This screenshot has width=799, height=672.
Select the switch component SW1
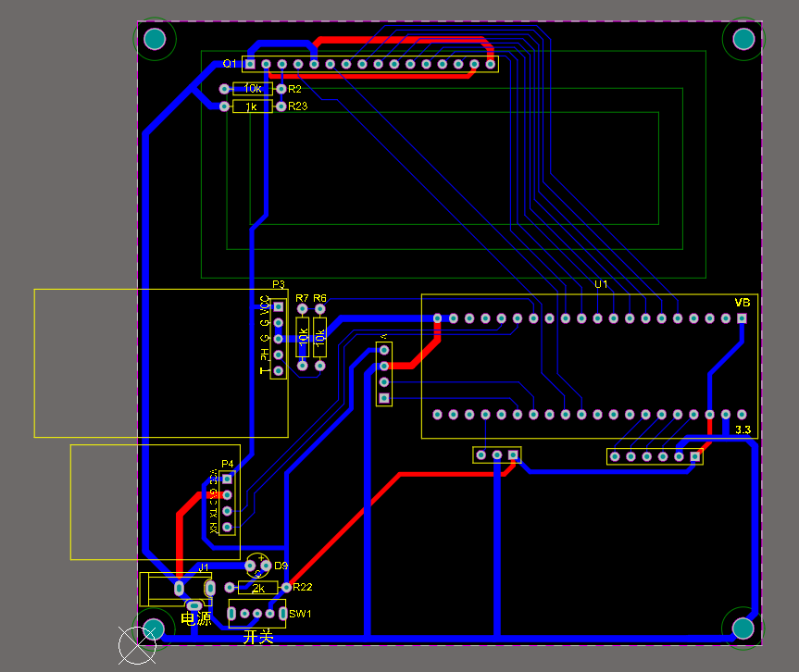[x=257, y=613]
